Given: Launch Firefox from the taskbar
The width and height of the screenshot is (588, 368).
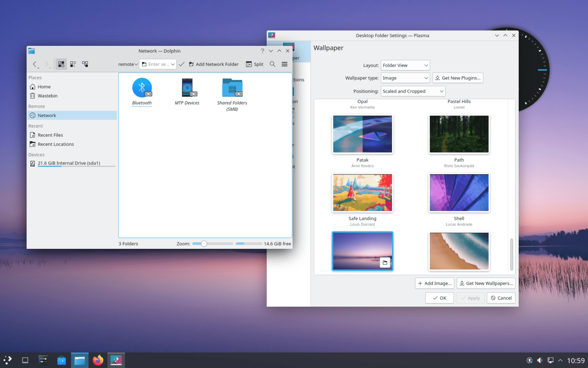Looking at the screenshot, I should pyautogui.click(x=98, y=360).
